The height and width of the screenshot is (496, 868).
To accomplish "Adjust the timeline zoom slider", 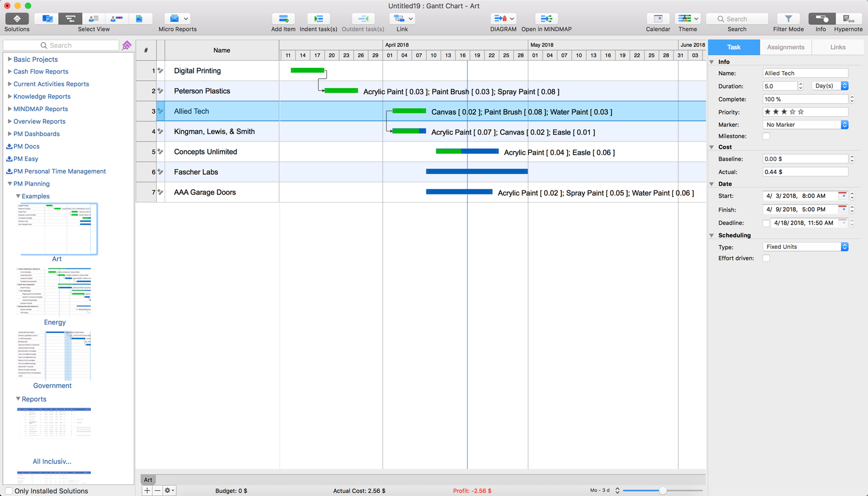I will coord(663,491).
